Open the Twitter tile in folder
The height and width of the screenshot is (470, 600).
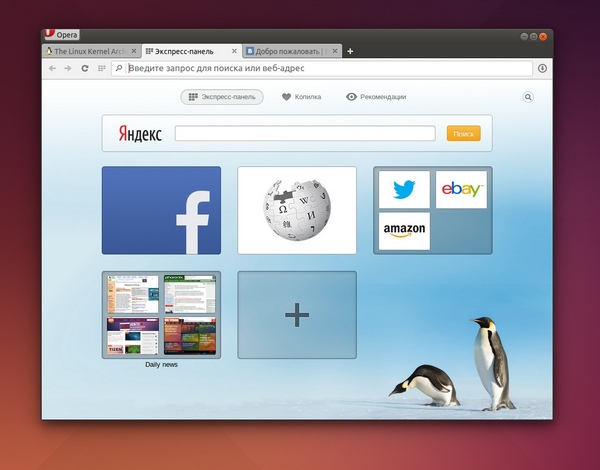point(404,189)
